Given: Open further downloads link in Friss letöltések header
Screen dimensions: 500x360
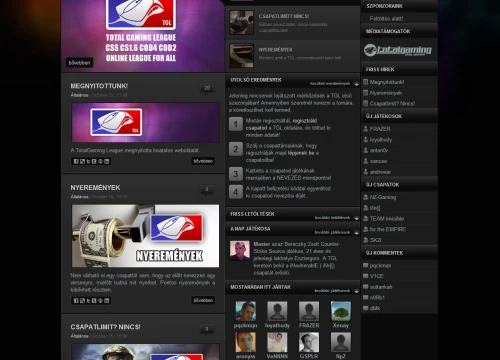Looking at the screenshot, I should click(332, 218).
